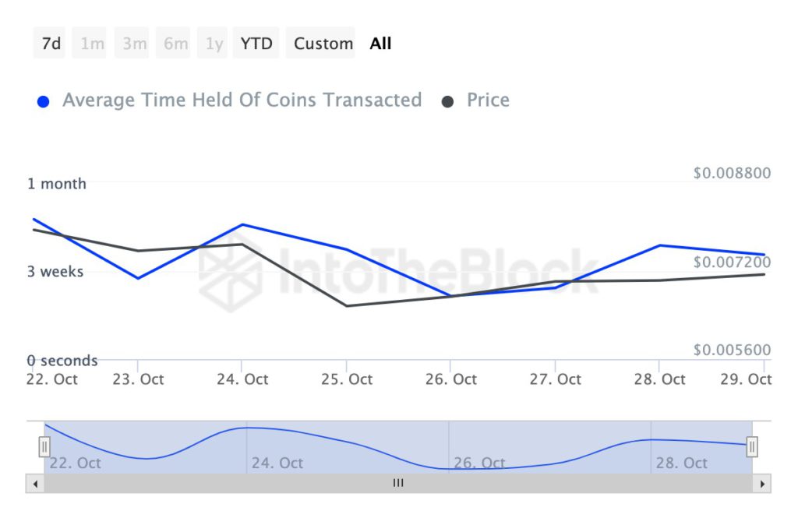Click the scrollbar right arrow
Screen dimensions: 798x532
(x=762, y=484)
